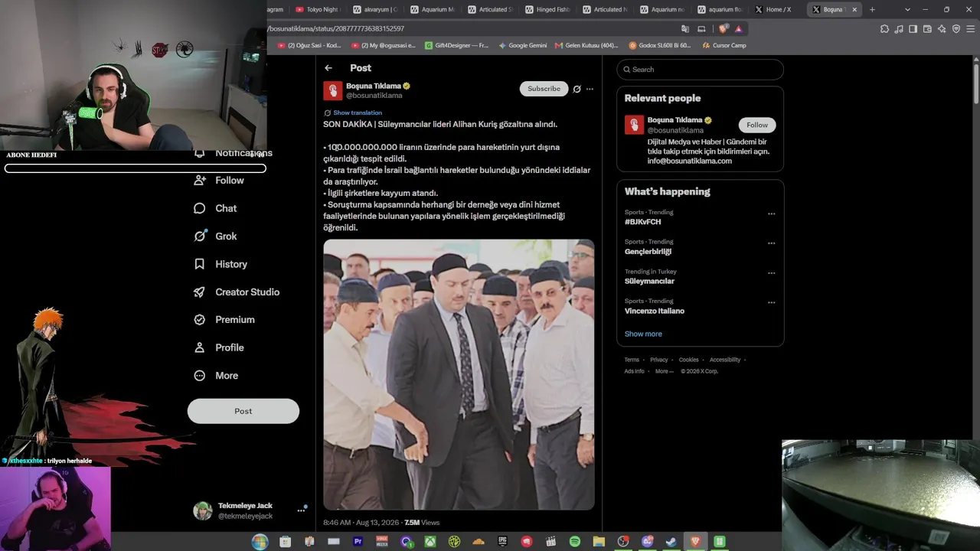Open History in the X sidebar

pyautogui.click(x=220, y=264)
